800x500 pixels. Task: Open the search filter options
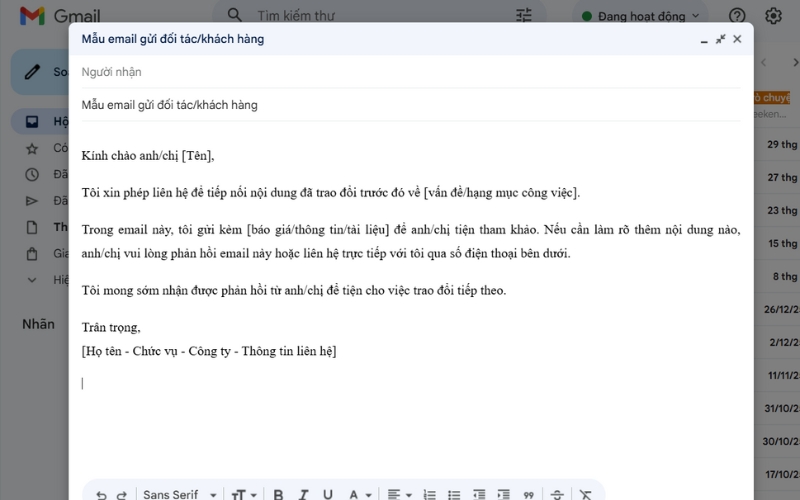(523, 15)
